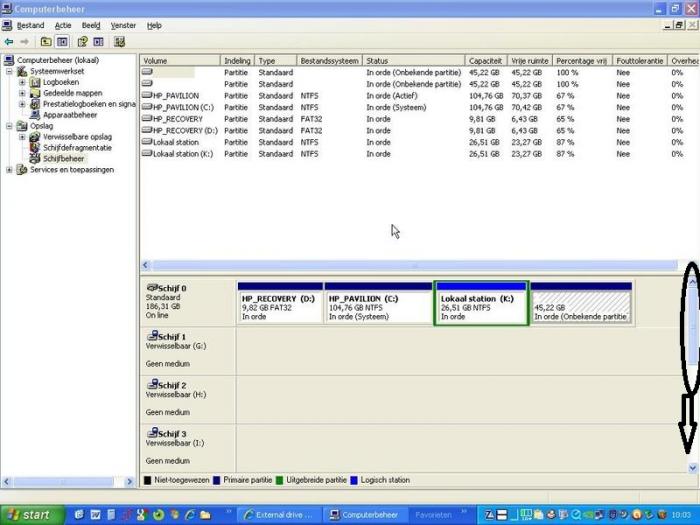The image size is (700, 525).
Task: Sort by the Status column header
Action: click(x=413, y=61)
